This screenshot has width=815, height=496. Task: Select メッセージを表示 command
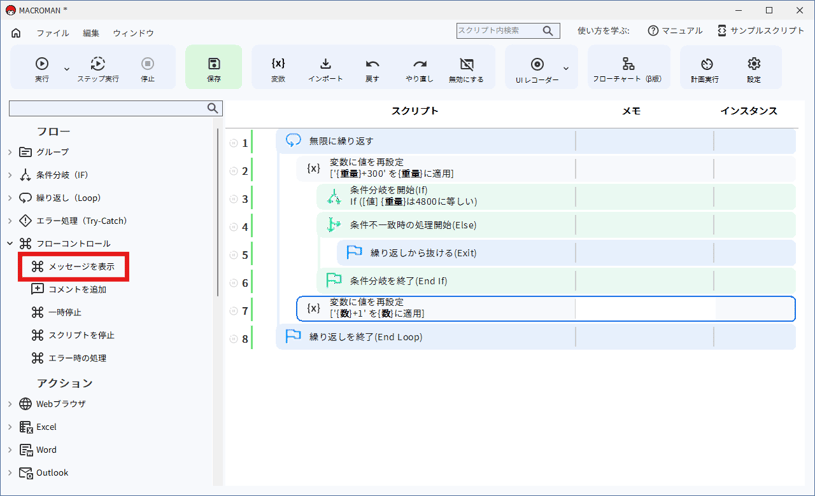click(73, 267)
